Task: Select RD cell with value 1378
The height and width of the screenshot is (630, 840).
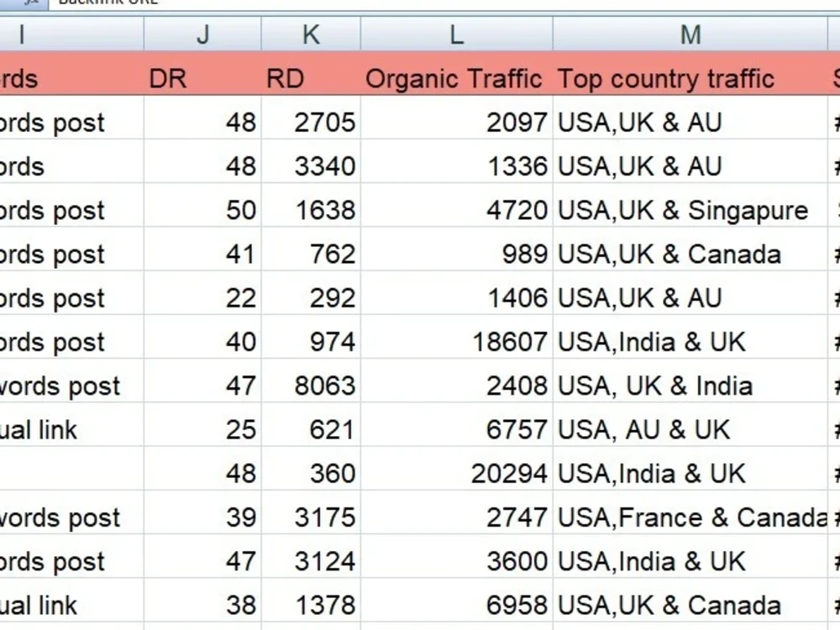Action: pyautogui.click(x=311, y=601)
